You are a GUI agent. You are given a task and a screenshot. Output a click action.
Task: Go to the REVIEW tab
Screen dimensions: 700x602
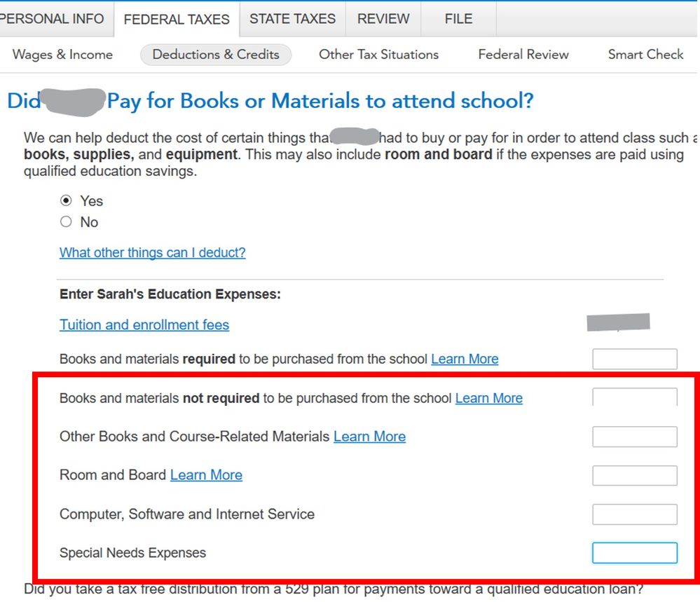pyautogui.click(x=383, y=19)
